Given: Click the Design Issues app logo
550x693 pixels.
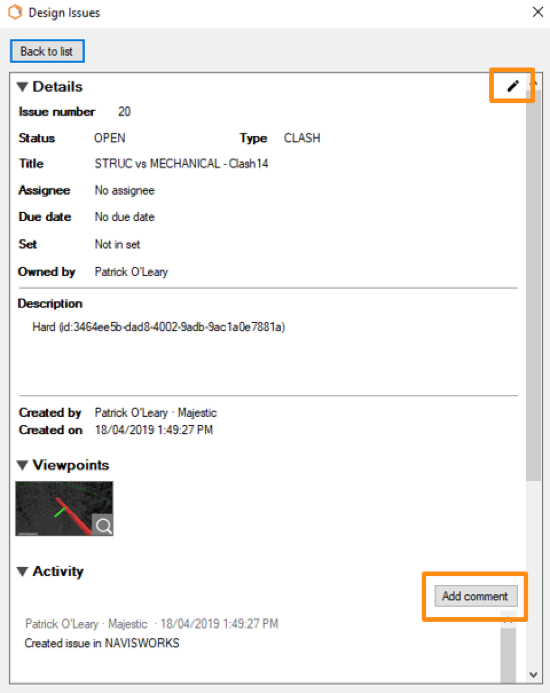Looking at the screenshot, I should 15,12.
